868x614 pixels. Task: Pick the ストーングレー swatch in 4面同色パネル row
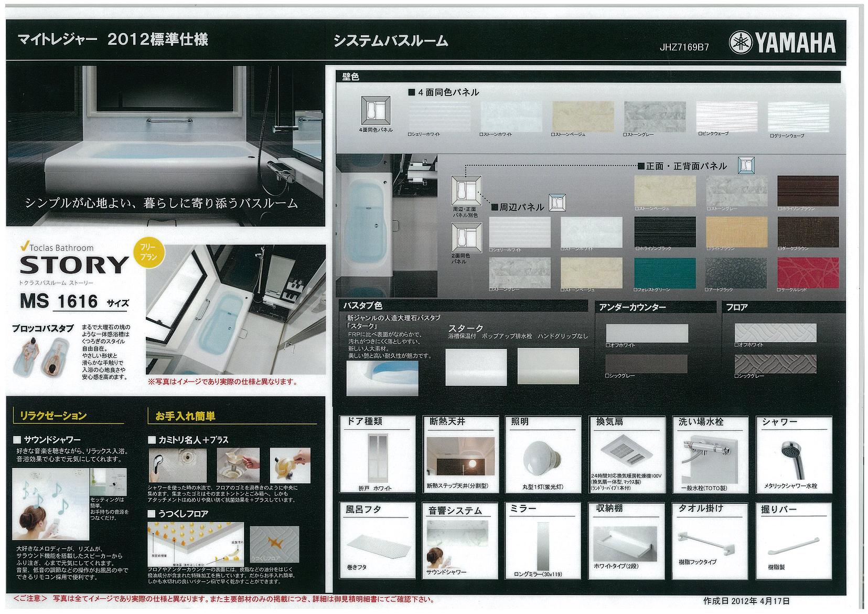click(x=655, y=117)
